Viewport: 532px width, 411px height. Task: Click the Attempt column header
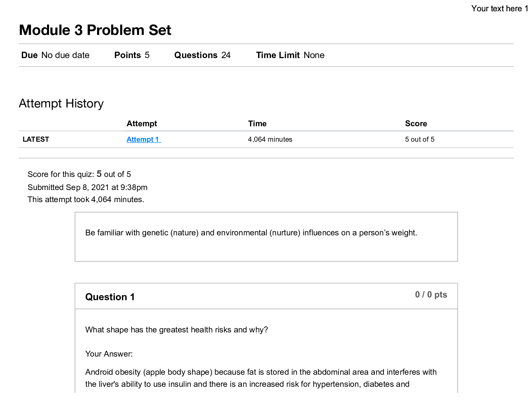coord(142,124)
